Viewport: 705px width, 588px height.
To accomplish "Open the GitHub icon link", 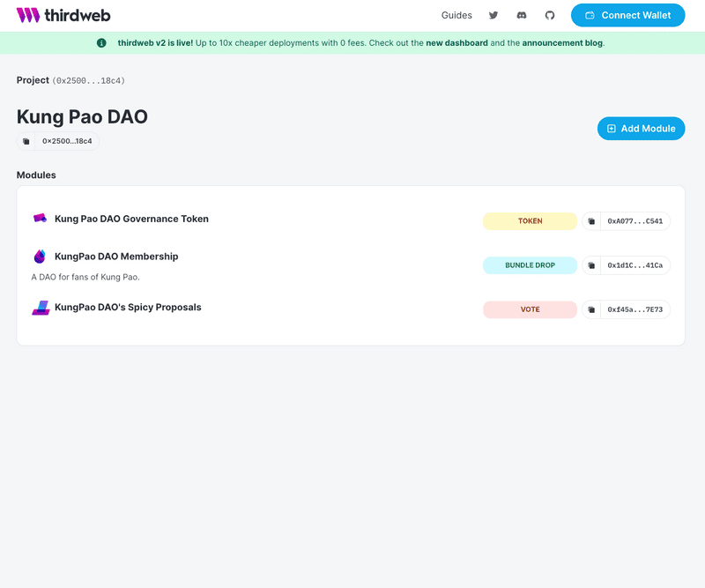I will [x=549, y=15].
